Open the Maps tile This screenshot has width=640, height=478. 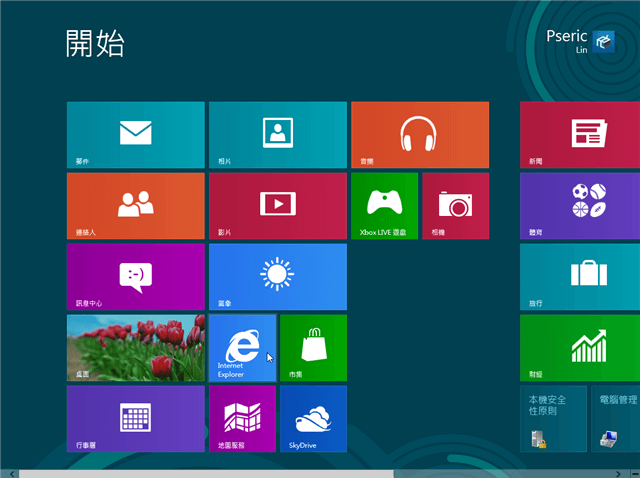point(242,419)
